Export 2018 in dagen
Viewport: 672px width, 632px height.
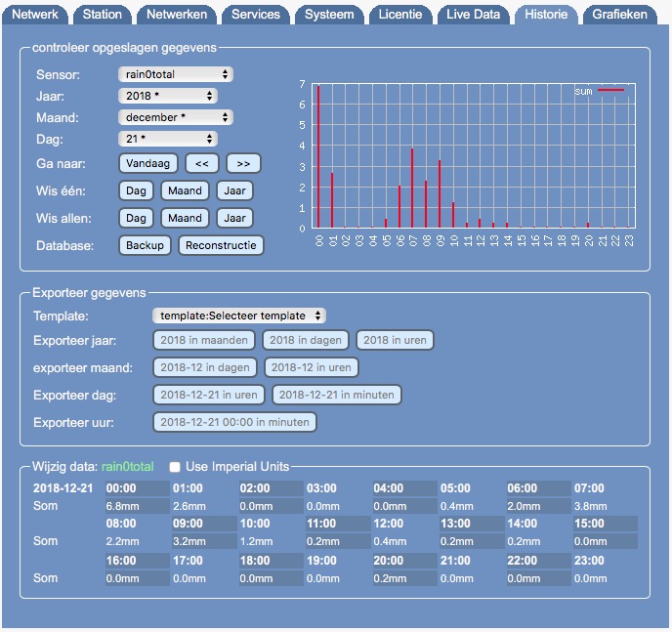[x=306, y=340]
